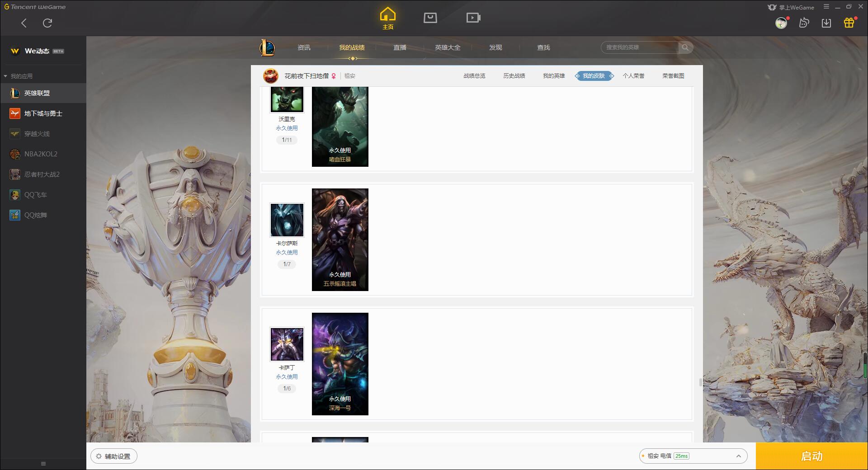Switch to 个人荣誉 sub-tab

(633, 76)
